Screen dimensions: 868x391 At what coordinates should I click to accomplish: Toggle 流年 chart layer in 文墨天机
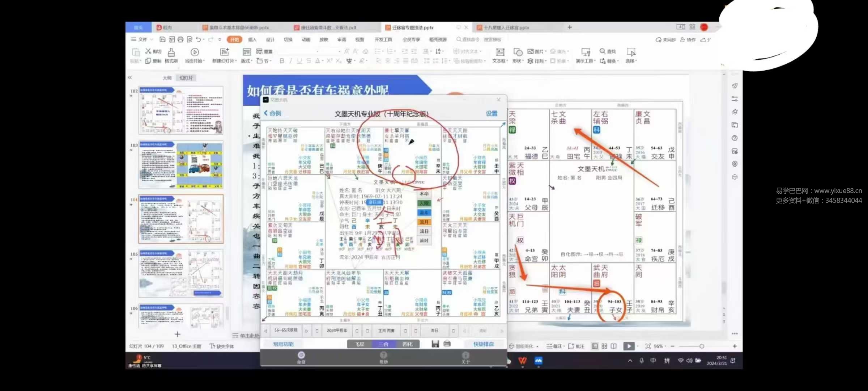(x=424, y=213)
